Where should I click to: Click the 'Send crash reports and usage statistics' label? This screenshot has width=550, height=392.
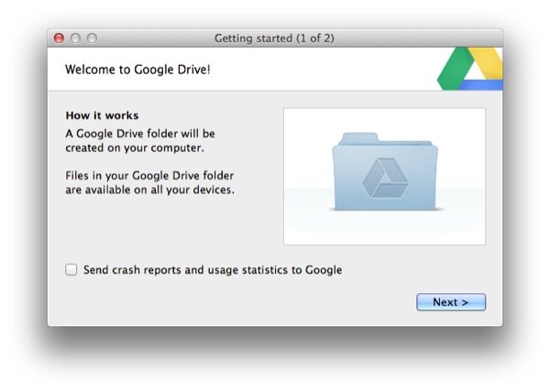(213, 270)
